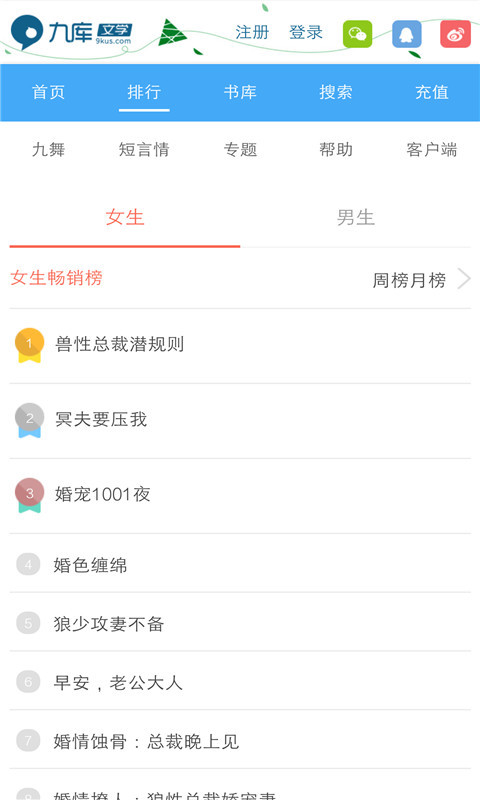480x800 pixels.
Task: Tap the blue QQ penguin icon
Action: point(407,34)
